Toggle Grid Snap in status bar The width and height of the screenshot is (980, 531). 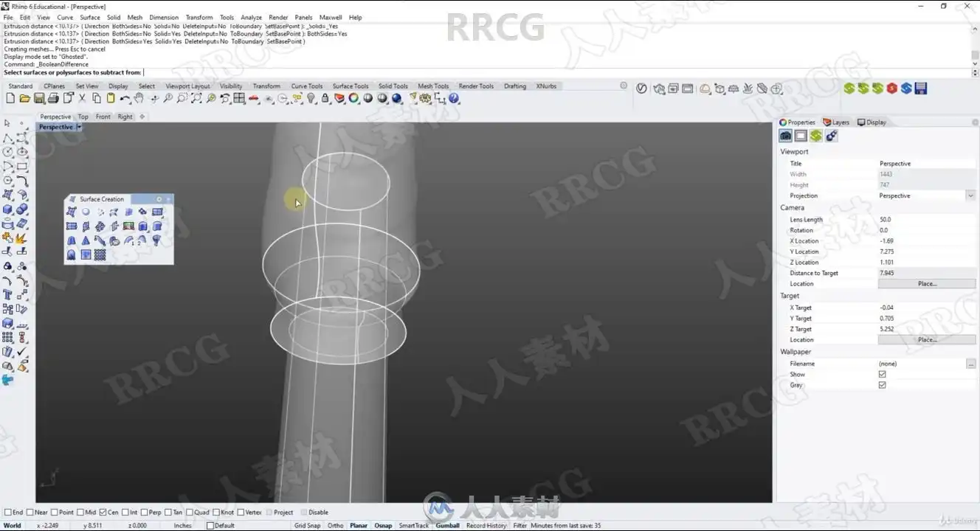(x=307, y=526)
